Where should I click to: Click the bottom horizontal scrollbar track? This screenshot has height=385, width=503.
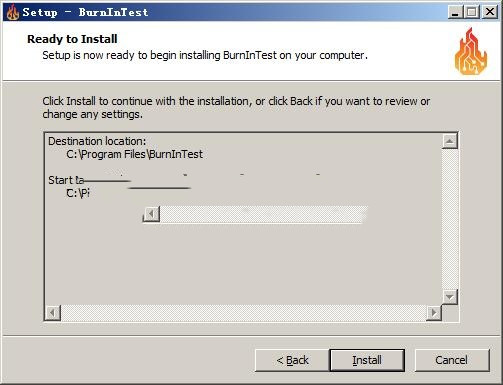243,313
